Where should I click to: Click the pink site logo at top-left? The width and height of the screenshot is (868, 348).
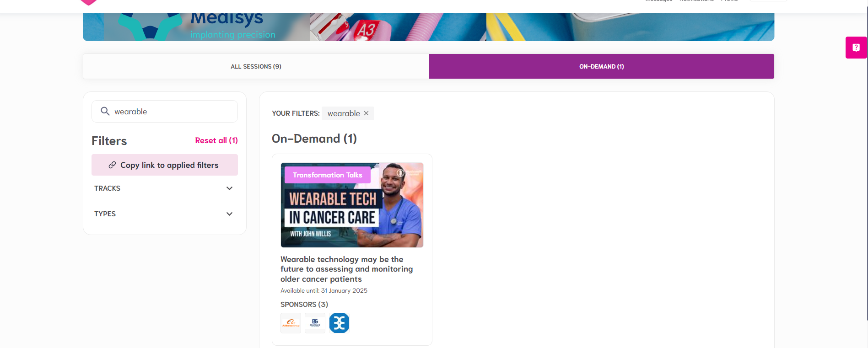pyautogui.click(x=88, y=2)
